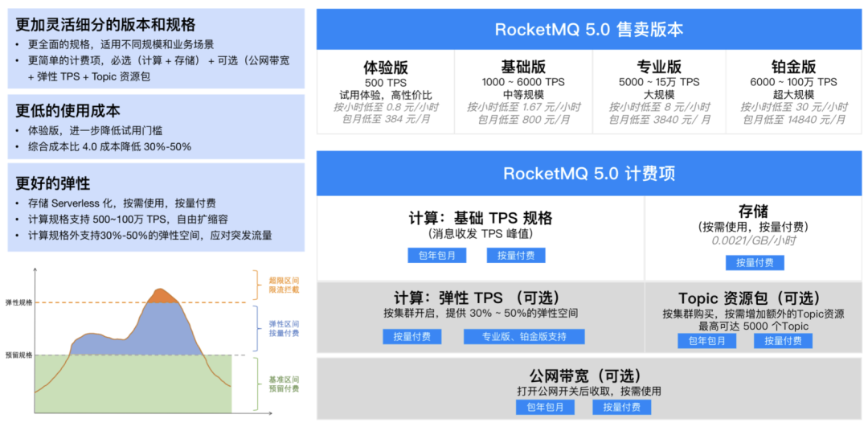This screenshot has width=868, height=427.
Task: Click the RocketMQ 5.0 售卖版本 header
Action: pyautogui.click(x=589, y=30)
